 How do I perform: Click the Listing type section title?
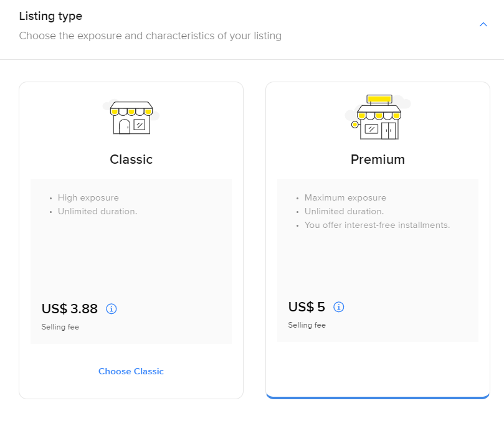[50, 16]
